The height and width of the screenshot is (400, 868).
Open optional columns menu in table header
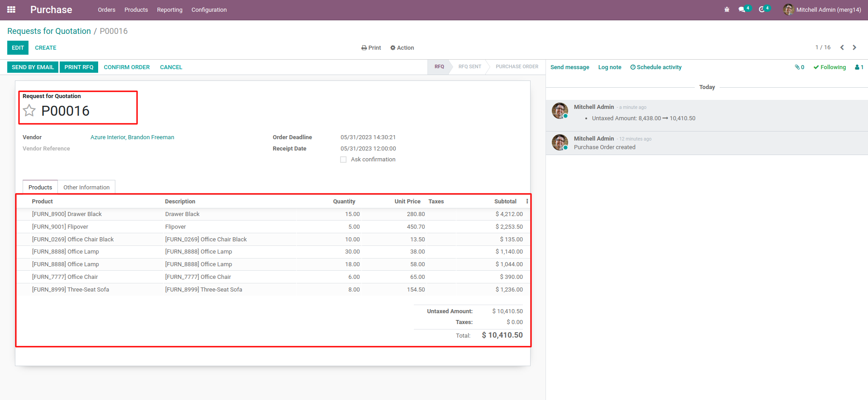[527, 202]
